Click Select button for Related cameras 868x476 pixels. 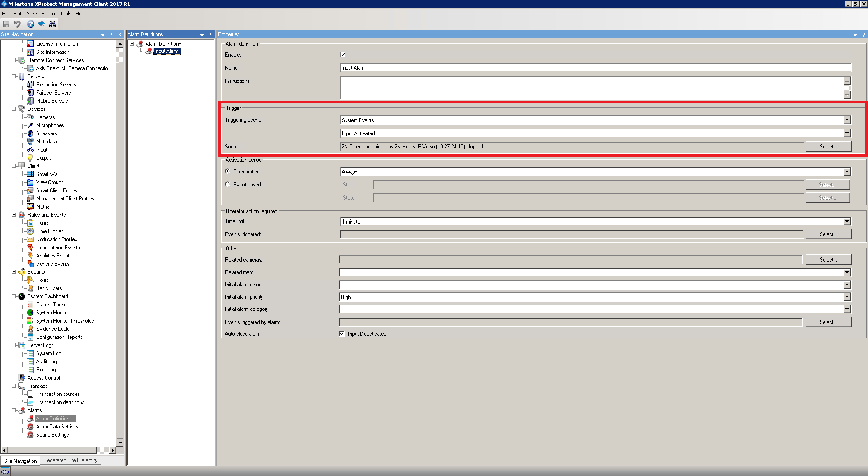828,260
